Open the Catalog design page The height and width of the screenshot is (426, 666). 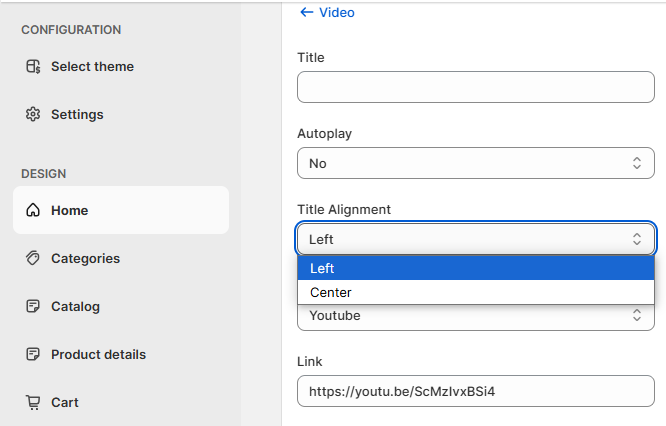click(x=121, y=306)
